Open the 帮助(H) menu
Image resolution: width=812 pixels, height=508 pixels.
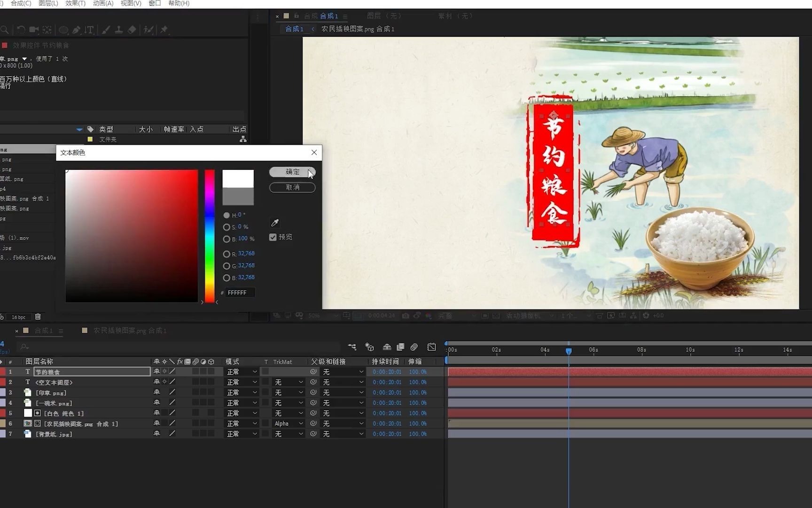179,3
